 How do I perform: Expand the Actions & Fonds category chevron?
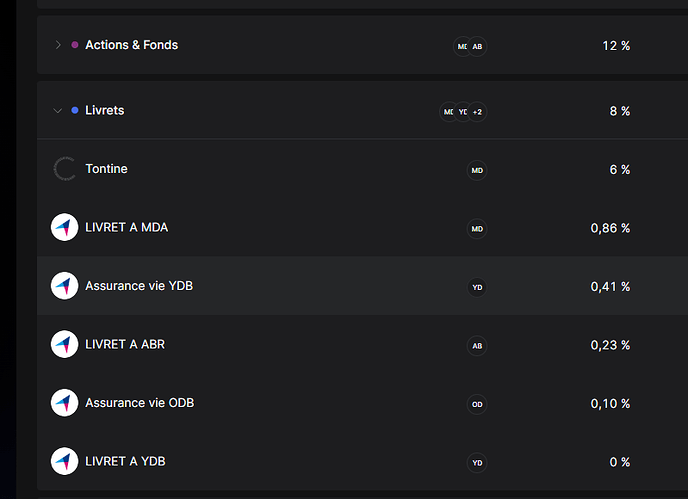[58, 45]
